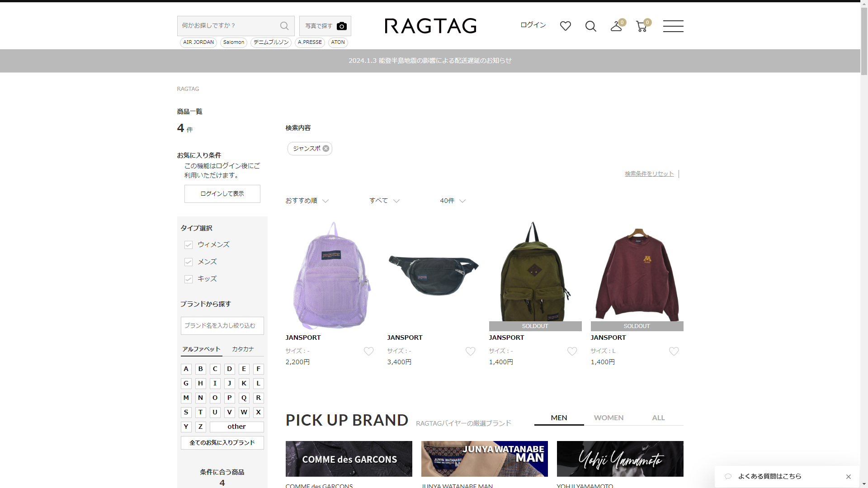This screenshot has height=488, width=868.
Task: Select the WOMEN pick up brand tab
Action: [609, 418]
